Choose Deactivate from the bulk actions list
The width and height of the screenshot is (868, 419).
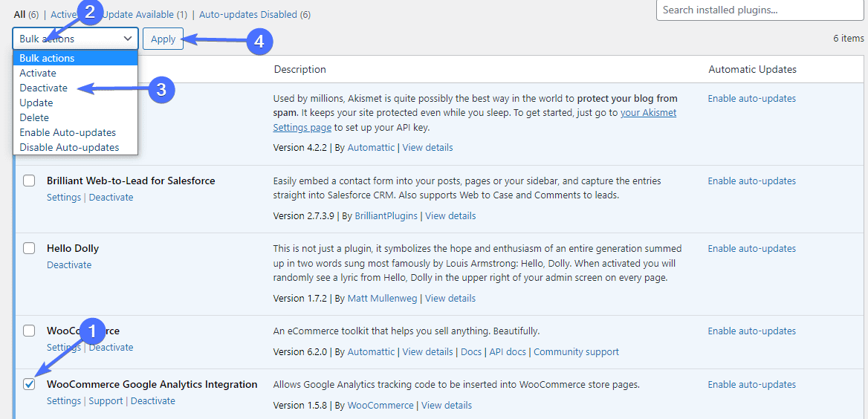[75, 88]
